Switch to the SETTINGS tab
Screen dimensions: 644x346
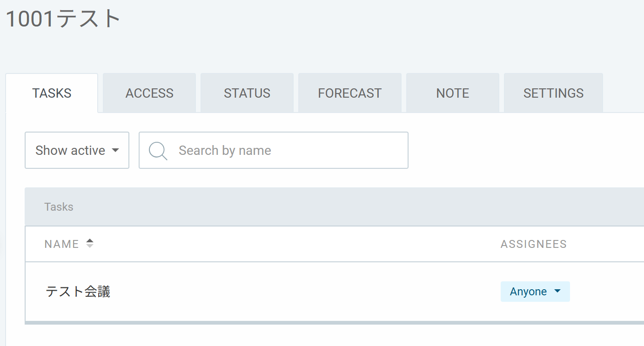[x=553, y=93]
